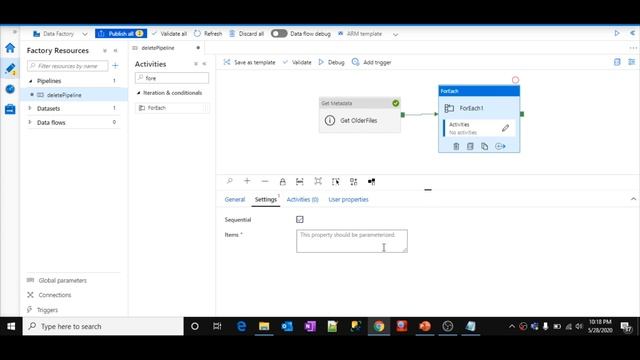Zoom in the canvas with plus icon
The height and width of the screenshot is (360, 640).
pyautogui.click(x=247, y=181)
